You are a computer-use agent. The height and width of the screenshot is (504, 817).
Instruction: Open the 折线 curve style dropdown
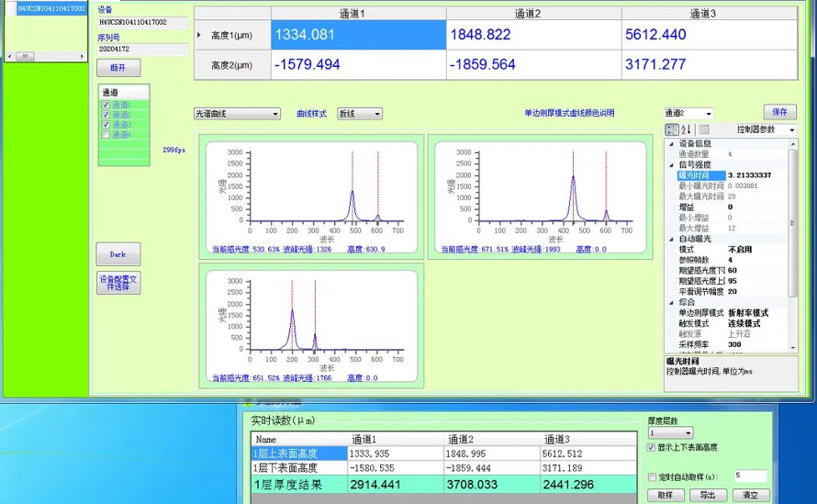tap(360, 114)
